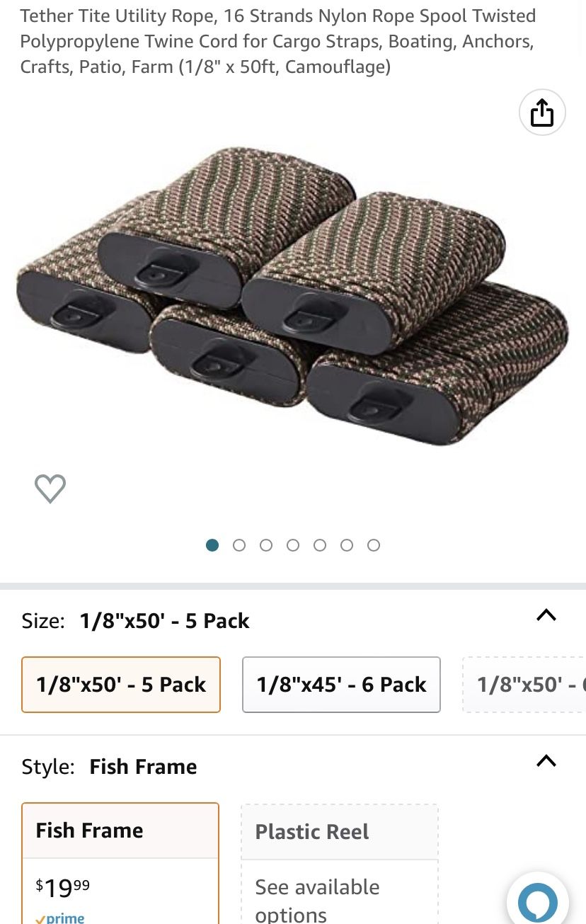
Task: Collapse the Style options chevron
Action: coord(546,761)
